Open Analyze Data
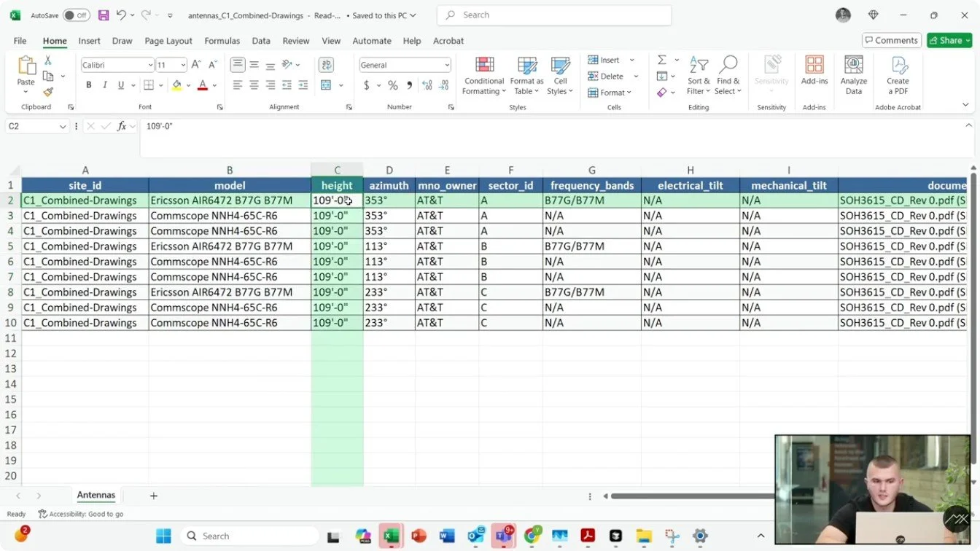This screenshot has width=980, height=551. (854, 75)
